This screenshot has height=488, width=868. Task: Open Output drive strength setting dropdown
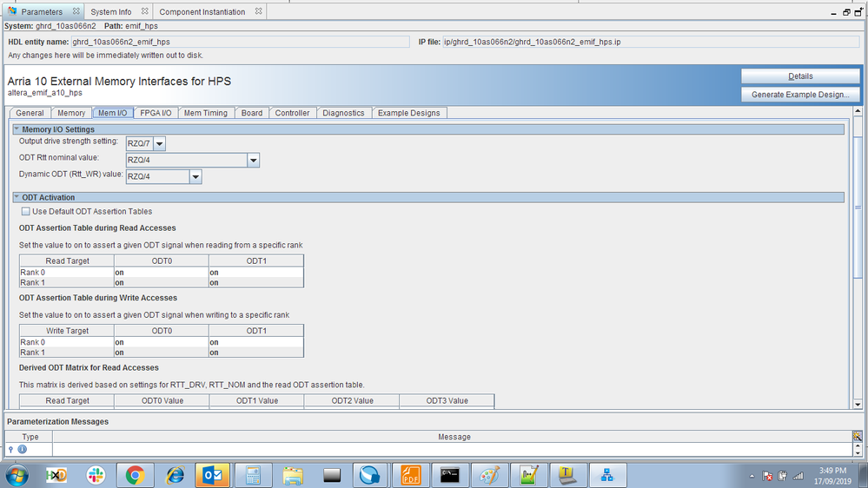pos(159,144)
